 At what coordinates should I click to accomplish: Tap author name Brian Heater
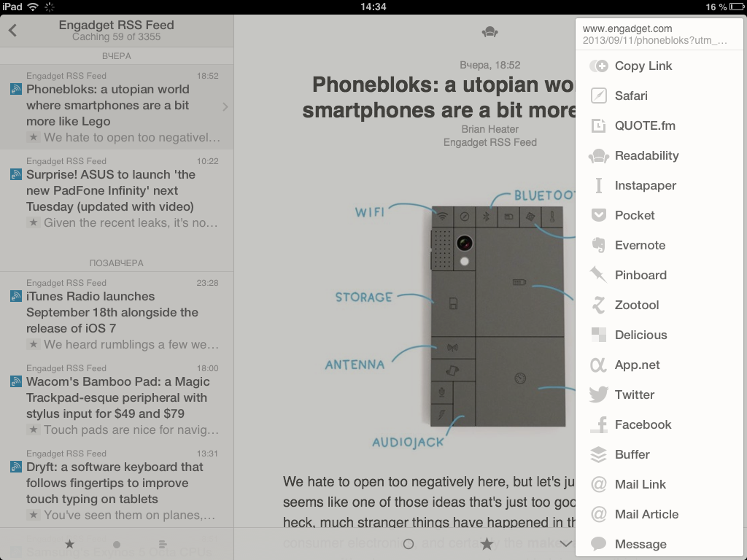click(x=489, y=129)
